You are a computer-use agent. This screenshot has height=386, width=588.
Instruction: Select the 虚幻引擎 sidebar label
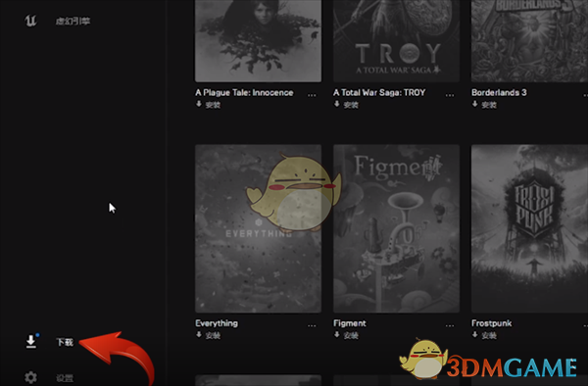73,21
